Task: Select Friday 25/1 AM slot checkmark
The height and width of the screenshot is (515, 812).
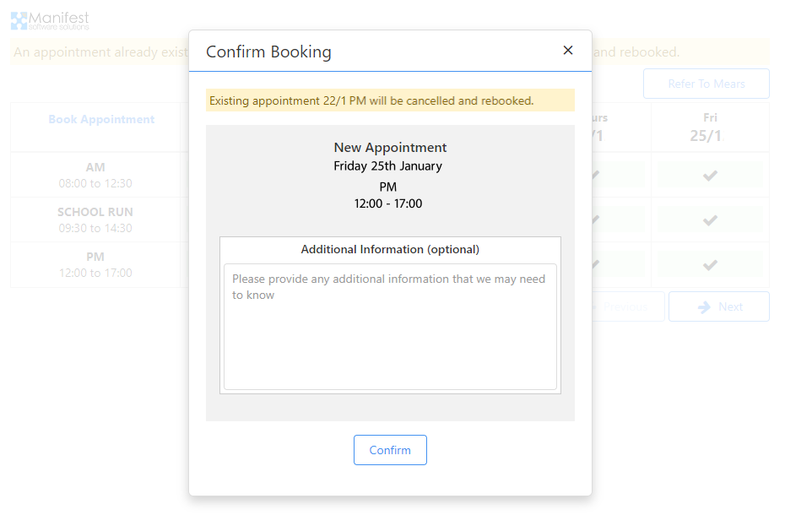Action: point(710,175)
